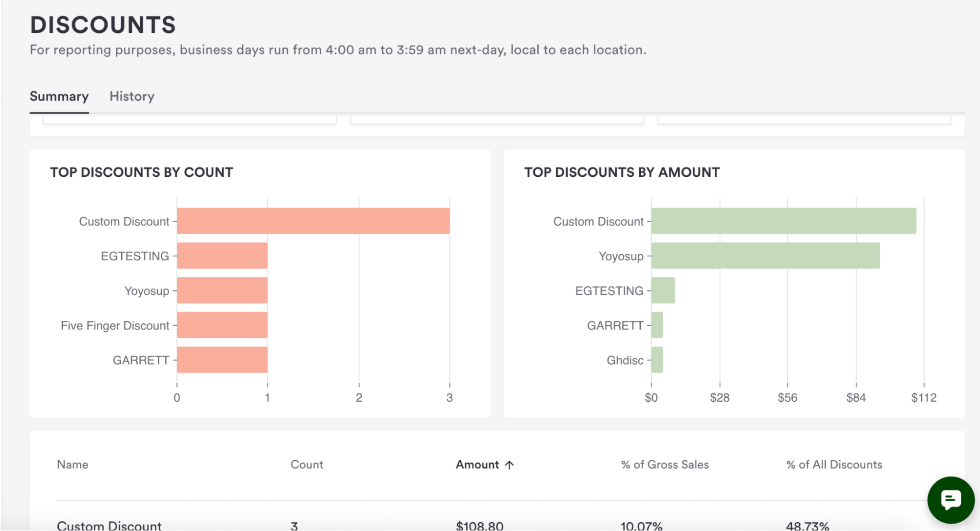The height and width of the screenshot is (531, 980).
Task: Click the Yoyosup green amount bar
Action: (x=765, y=256)
